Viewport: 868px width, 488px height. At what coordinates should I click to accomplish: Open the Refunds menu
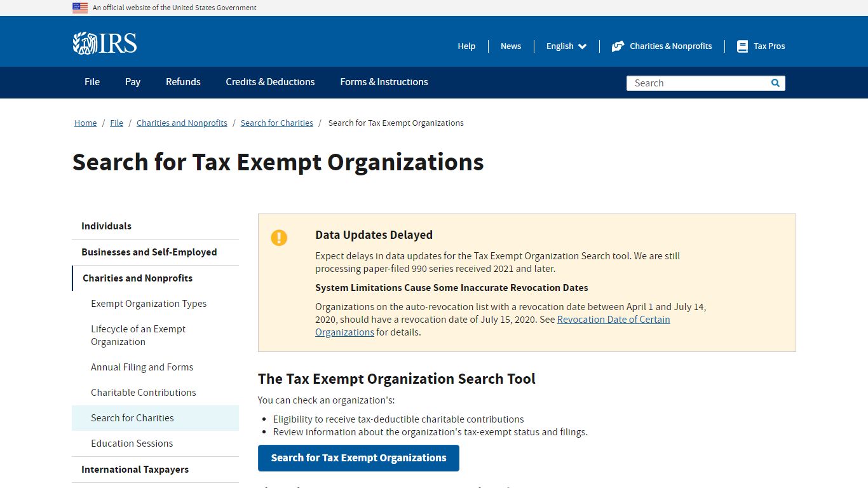pyautogui.click(x=183, y=82)
